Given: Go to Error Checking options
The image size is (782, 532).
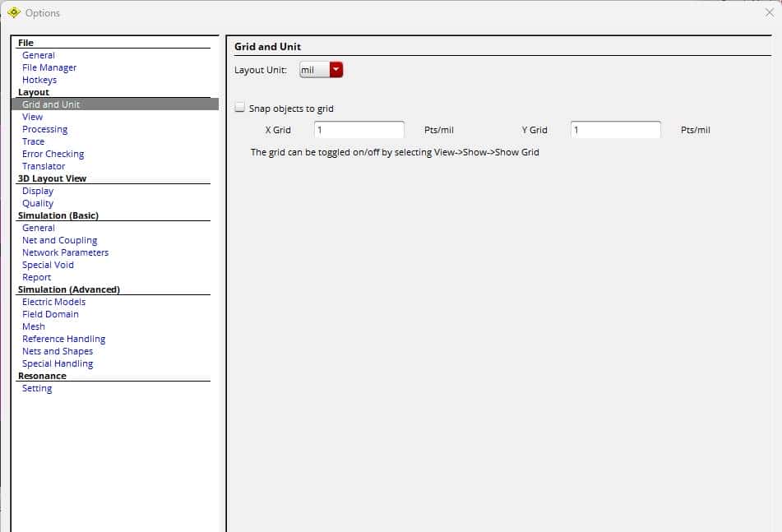Looking at the screenshot, I should (x=53, y=154).
